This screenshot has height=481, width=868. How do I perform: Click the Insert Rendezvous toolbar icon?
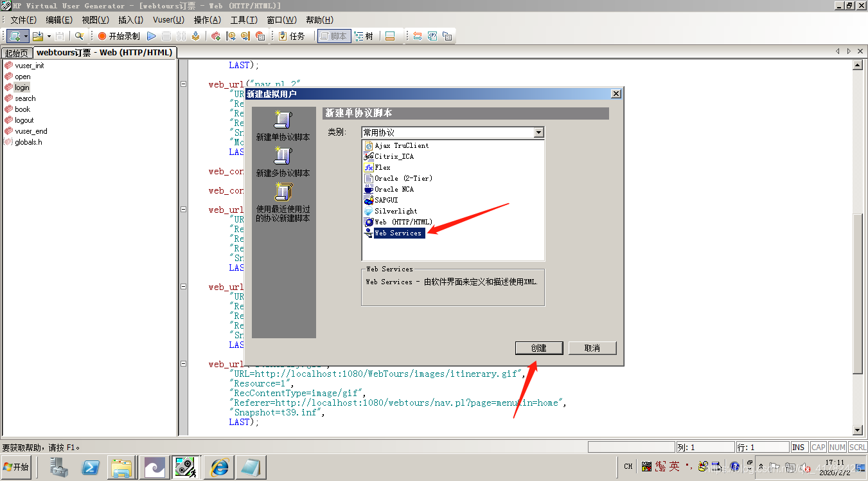[260, 36]
